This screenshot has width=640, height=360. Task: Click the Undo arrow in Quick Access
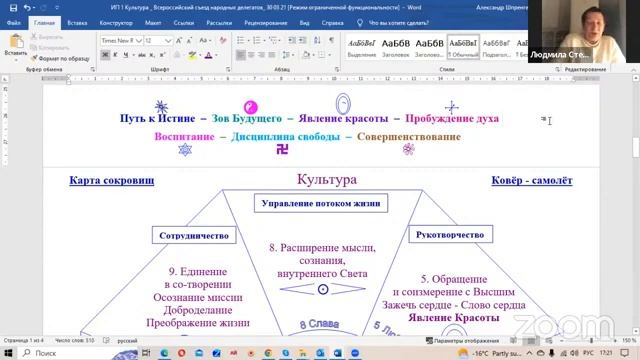27,7
